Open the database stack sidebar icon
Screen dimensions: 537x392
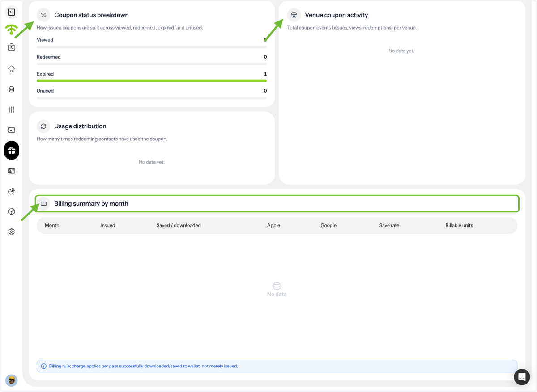pyautogui.click(x=12, y=89)
